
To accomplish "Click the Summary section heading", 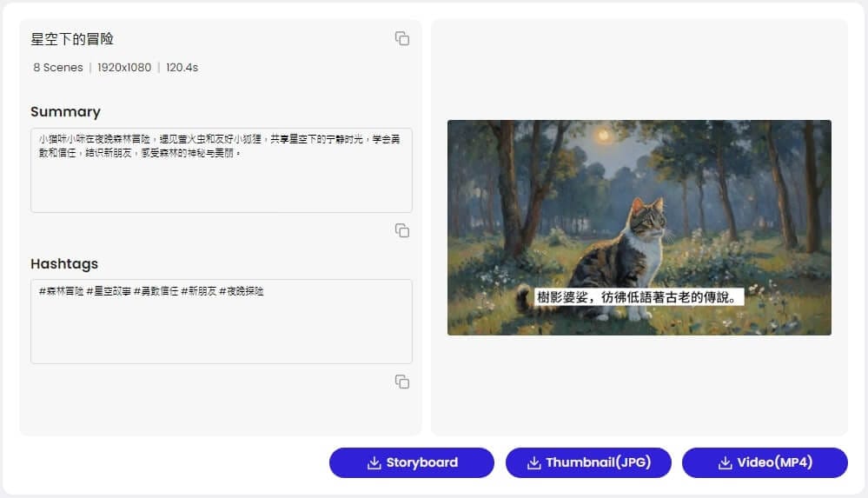I will [x=65, y=111].
